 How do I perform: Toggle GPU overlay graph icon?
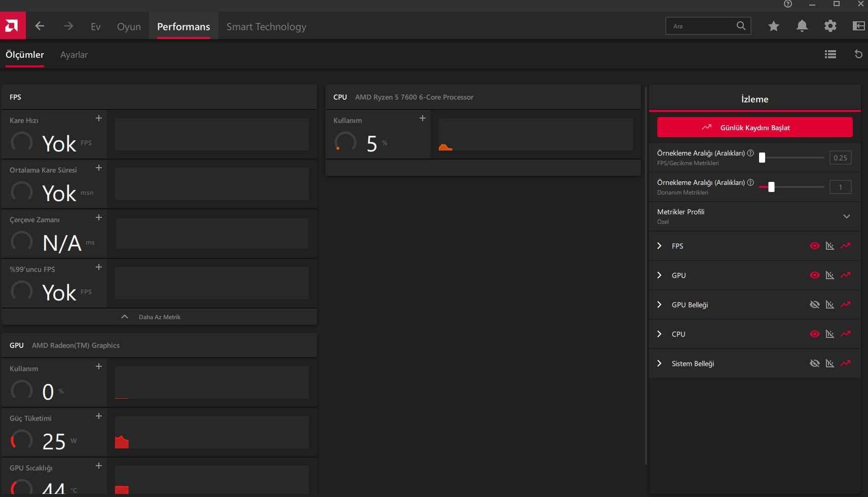[x=829, y=275]
